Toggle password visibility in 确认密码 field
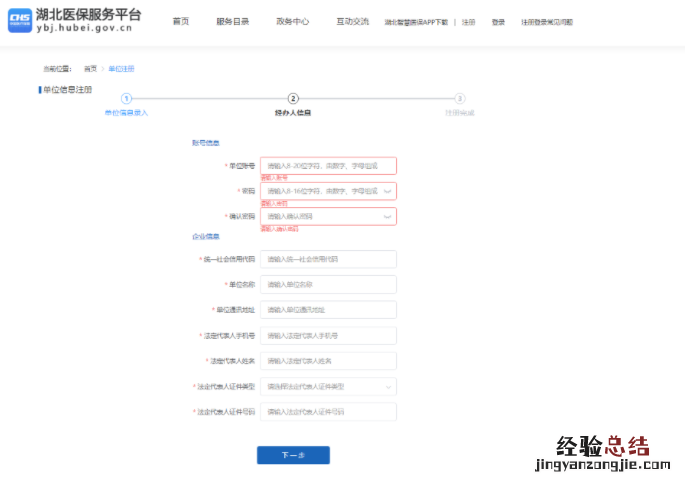685x483 pixels. pyautogui.click(x=387, y=217)
